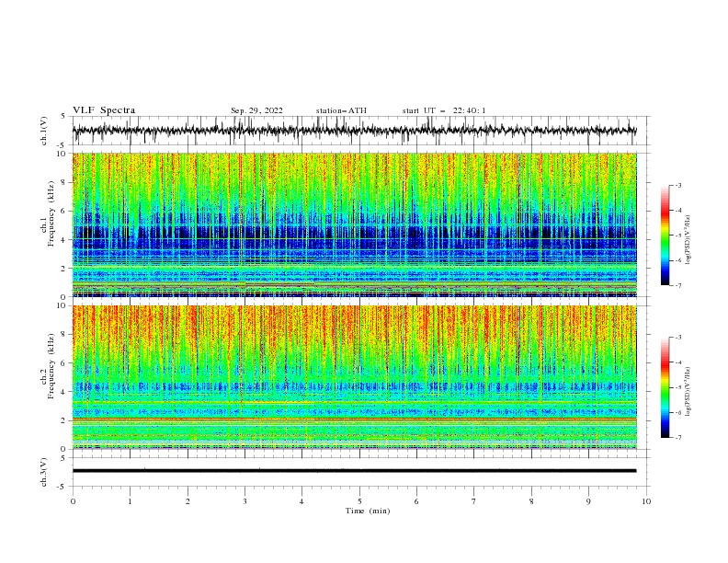Click the time axis tick label "0"

click(x=73, y=501)
